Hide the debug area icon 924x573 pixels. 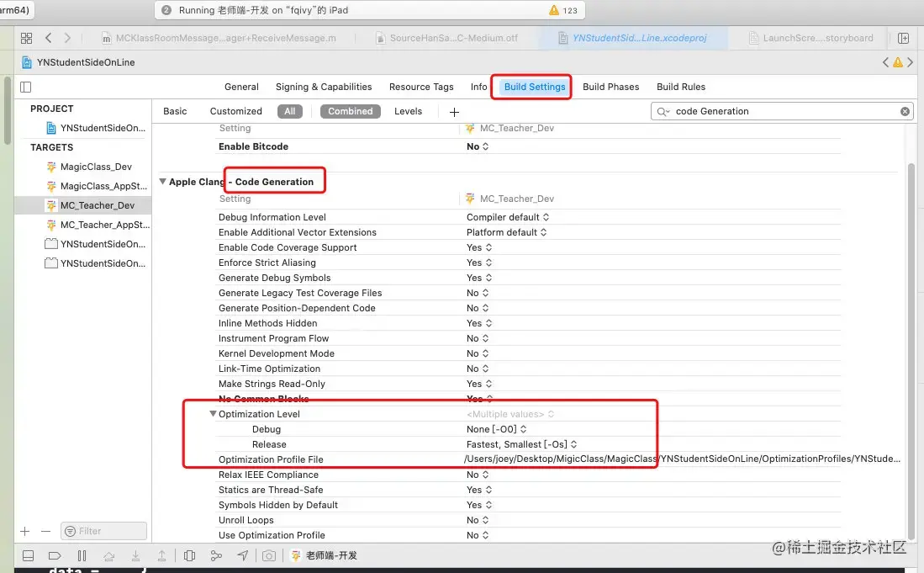click(28, 555)
